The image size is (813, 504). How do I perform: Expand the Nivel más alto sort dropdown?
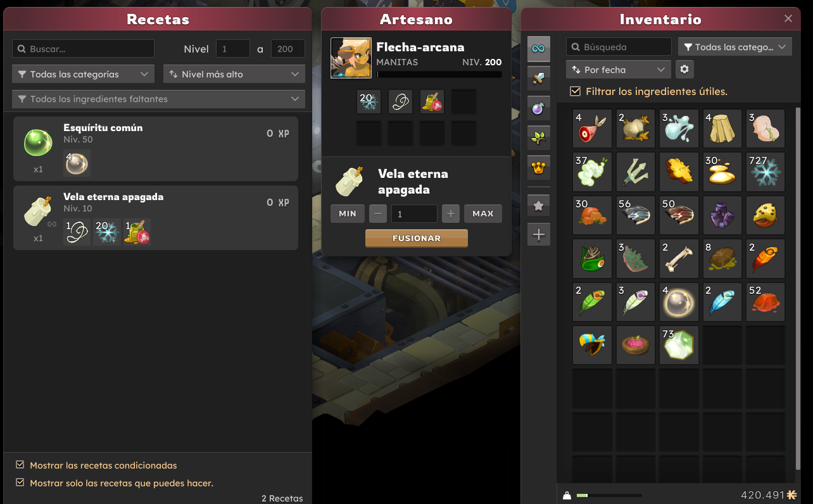234,74
